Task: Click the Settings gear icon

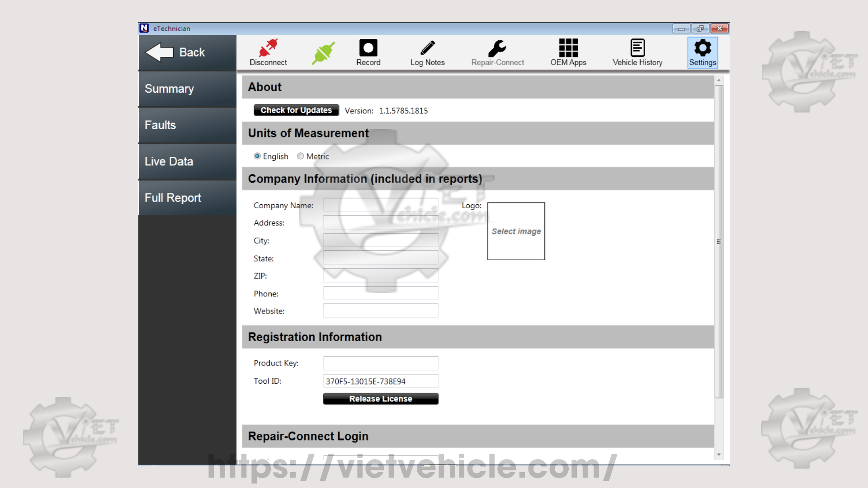Action: coord(703,48)
